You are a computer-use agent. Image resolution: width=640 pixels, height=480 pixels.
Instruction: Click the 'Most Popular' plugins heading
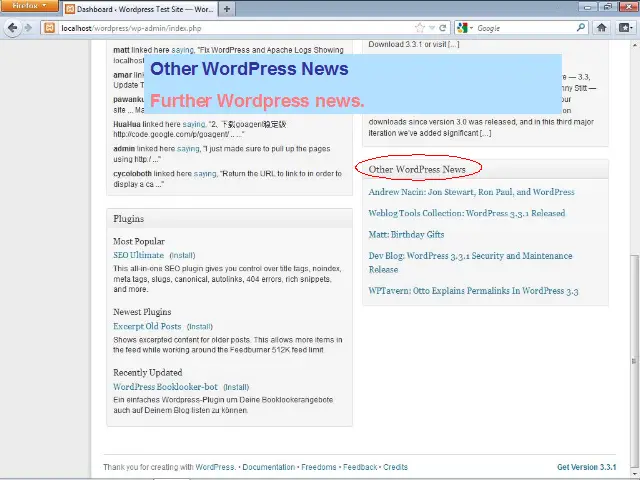(139, 241)
